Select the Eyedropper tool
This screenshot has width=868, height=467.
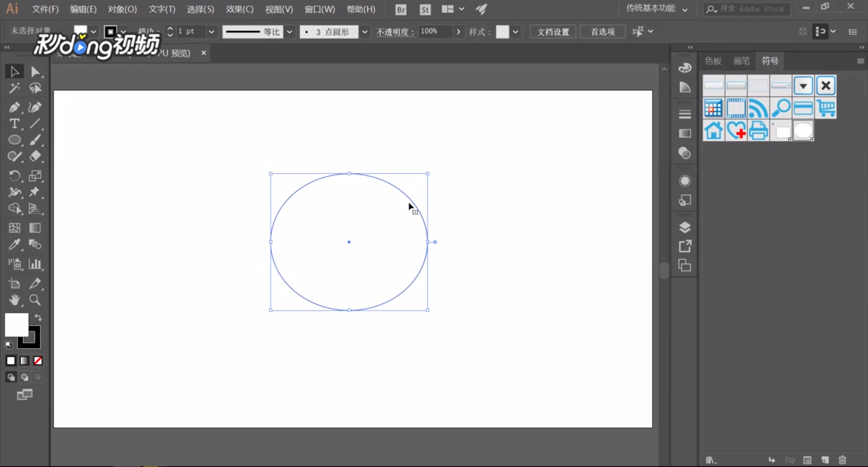point(14,245)
